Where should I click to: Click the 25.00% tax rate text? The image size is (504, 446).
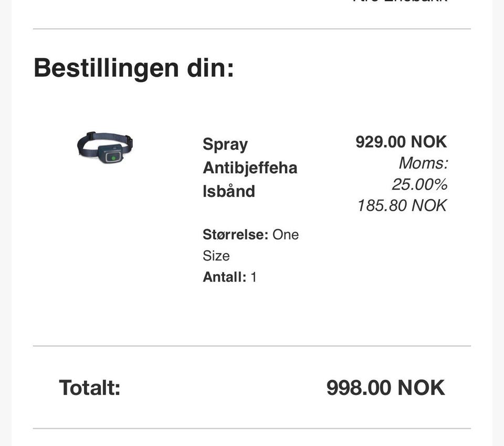click(419, 184)
